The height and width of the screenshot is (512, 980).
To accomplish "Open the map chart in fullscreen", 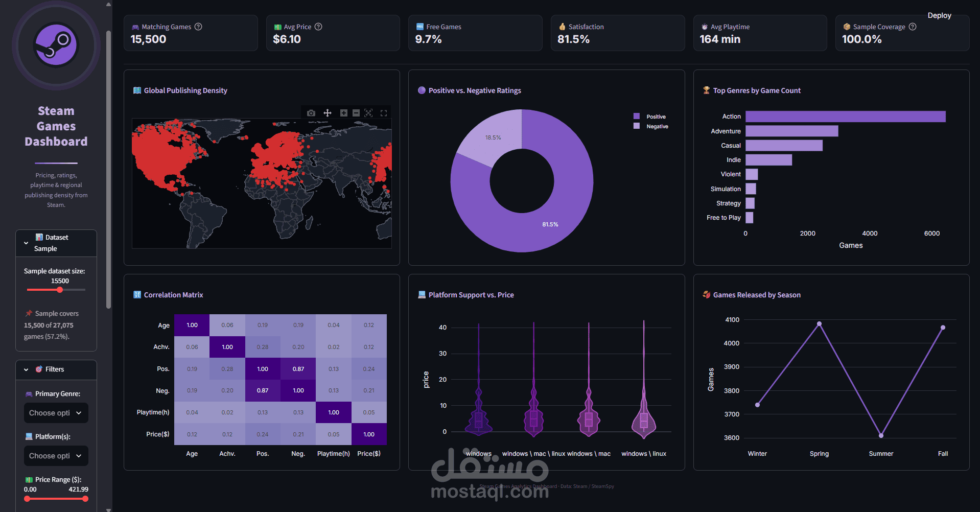I will click(384, 113).
